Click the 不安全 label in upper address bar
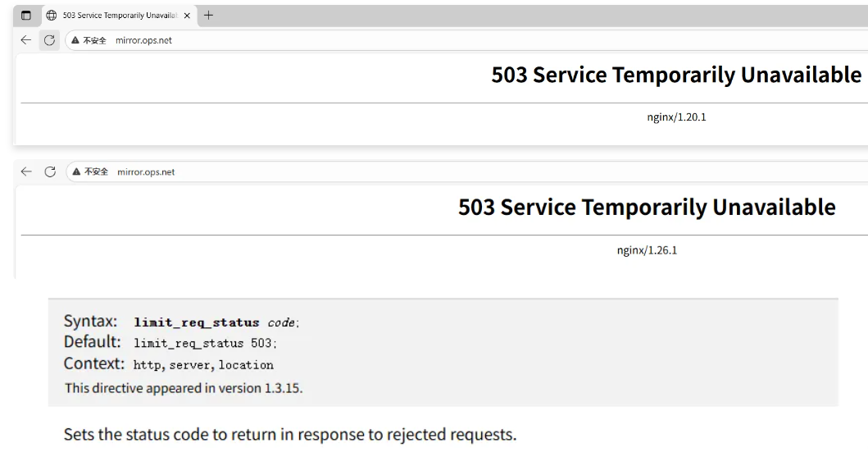Image resolution: width=868 pixels, height=457 pixels. (95, 40)
